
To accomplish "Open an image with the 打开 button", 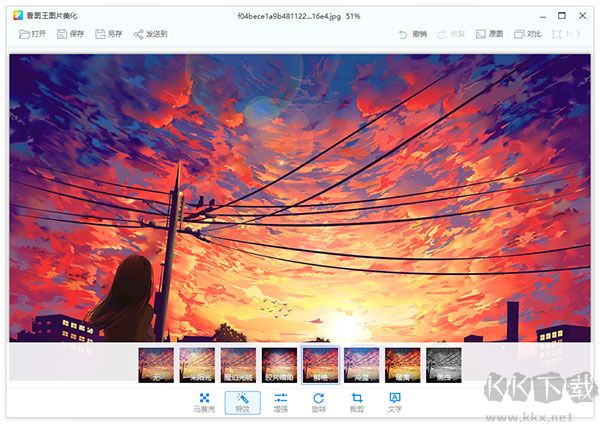I will click(x=32, y=34).
